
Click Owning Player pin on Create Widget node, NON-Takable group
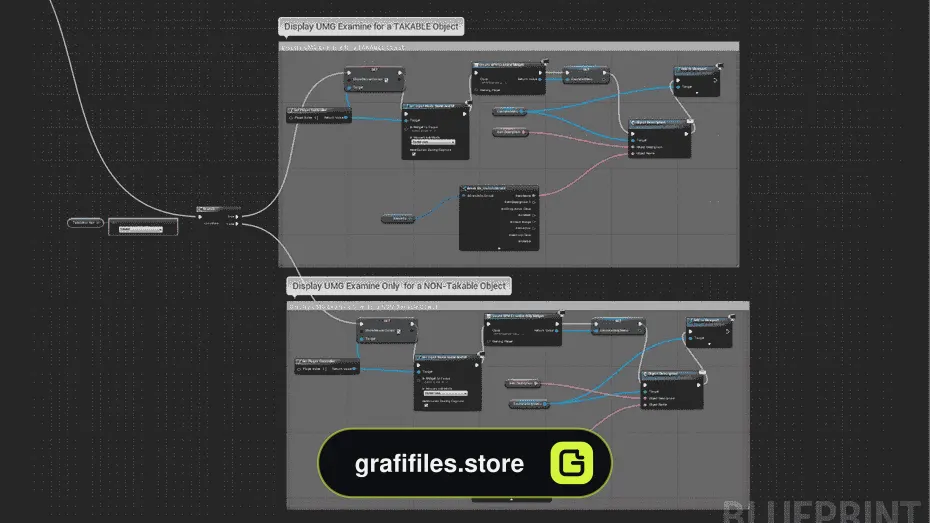tap(489, 342)
